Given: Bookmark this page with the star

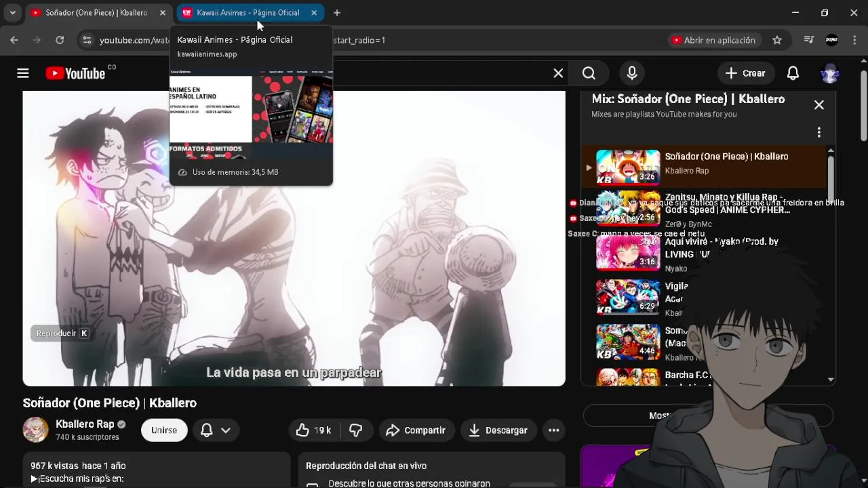Looking at the screenshot, I should click(777, 40).
